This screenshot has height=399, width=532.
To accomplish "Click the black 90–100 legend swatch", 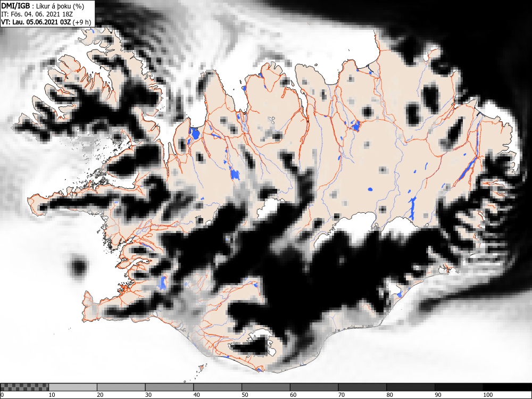I will [459, 387].
